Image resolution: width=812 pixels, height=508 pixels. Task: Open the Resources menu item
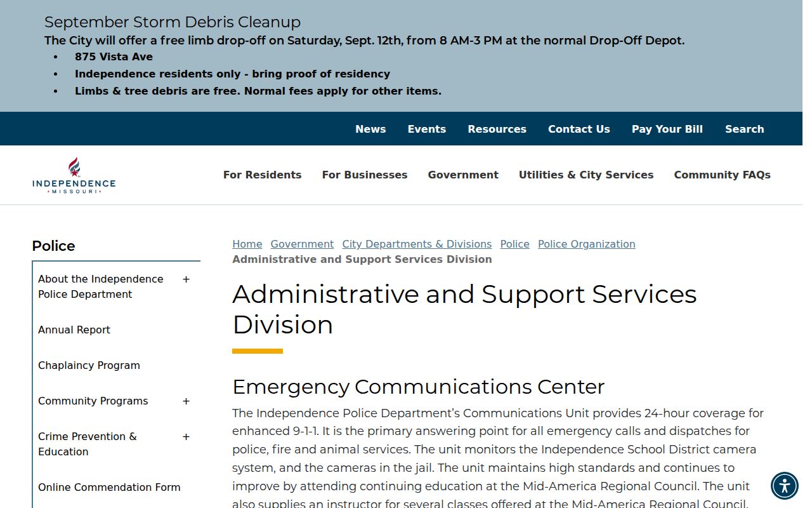(497, 129)
